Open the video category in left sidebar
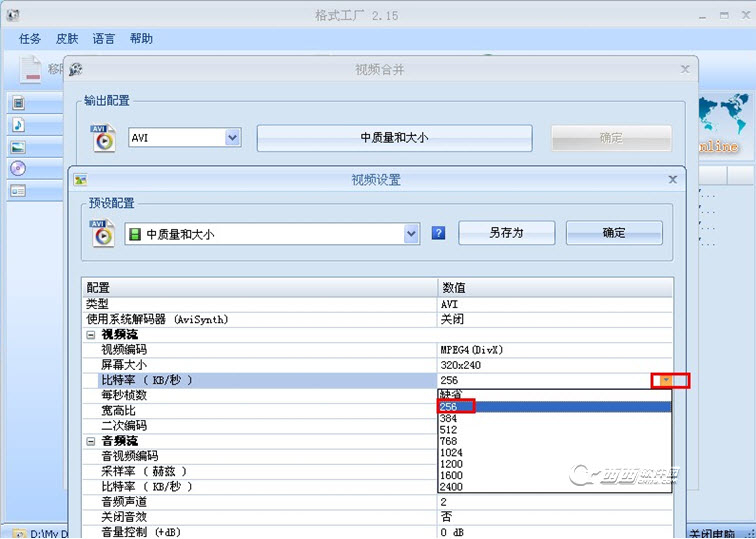Image resolution: width=756 pixels, height=539 pixels. [x=18, y=103]
